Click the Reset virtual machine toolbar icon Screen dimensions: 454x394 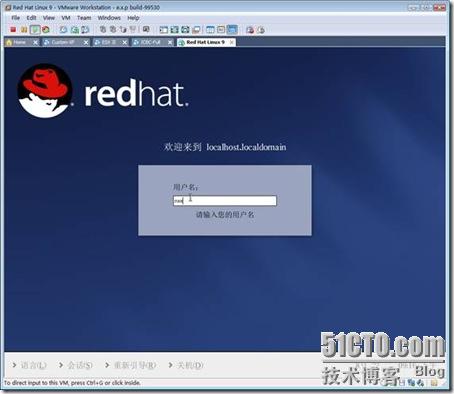[46, 30]
